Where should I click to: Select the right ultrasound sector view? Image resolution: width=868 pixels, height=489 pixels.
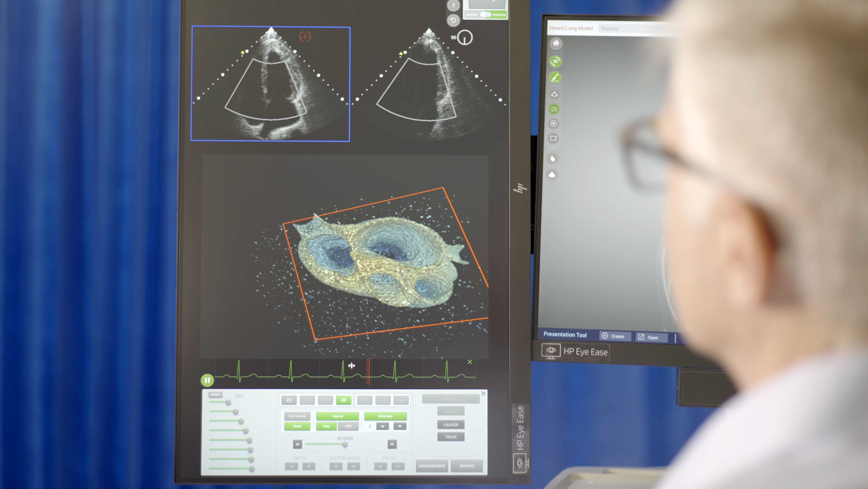tap(429, 84)
